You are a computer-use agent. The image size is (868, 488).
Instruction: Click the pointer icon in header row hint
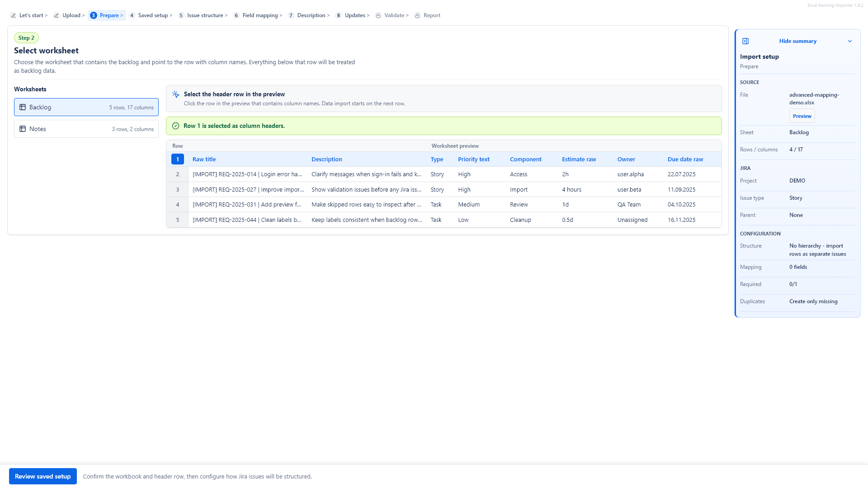[176, 94]
